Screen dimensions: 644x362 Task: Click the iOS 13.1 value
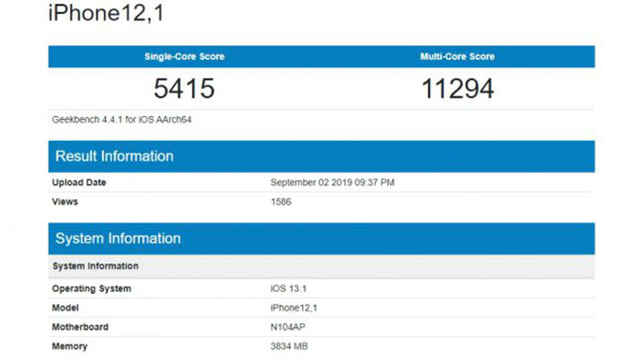point(288,289)
